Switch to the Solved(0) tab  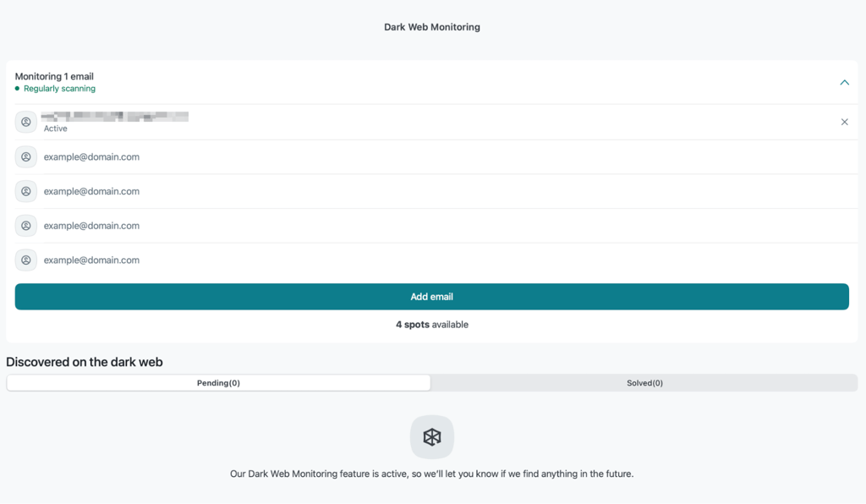(644, 382)
